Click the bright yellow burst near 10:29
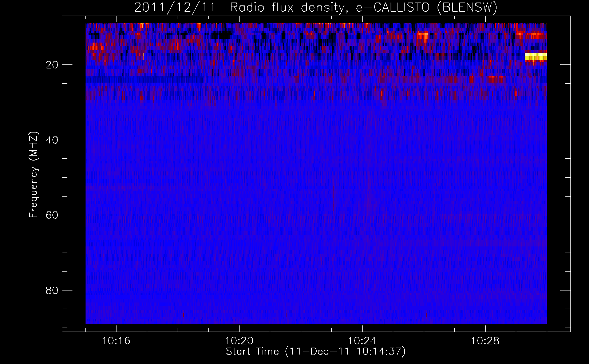Viewport: 589px width, 364px height. coord(535,56)
